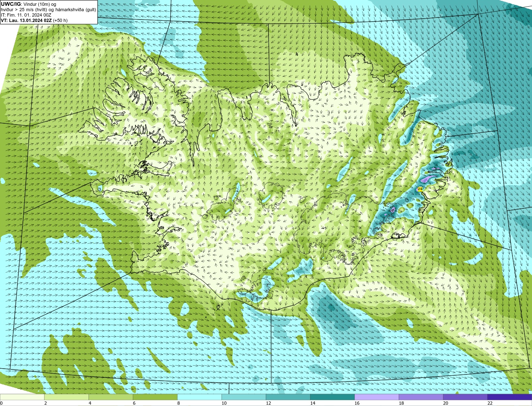Image resolution: width=532 pixels, height=406 pixels.
Task: Select the 20–22 violet scale swatch
Action: (465, 397)
